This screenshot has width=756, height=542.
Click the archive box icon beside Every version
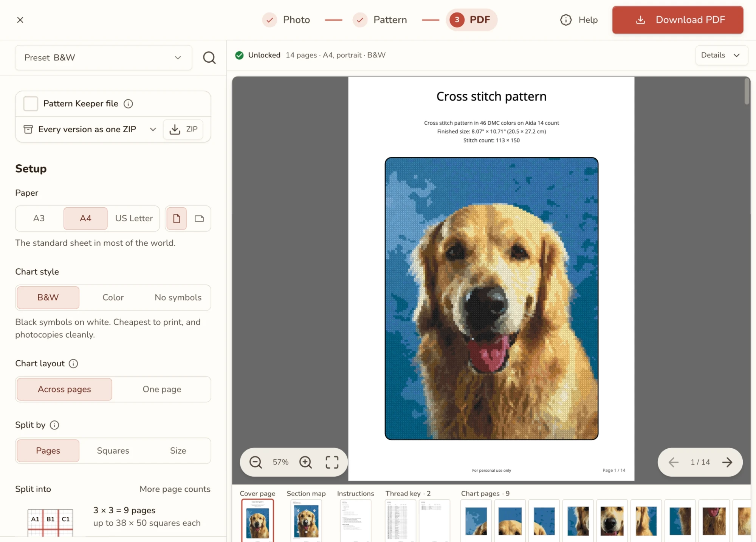28,129
